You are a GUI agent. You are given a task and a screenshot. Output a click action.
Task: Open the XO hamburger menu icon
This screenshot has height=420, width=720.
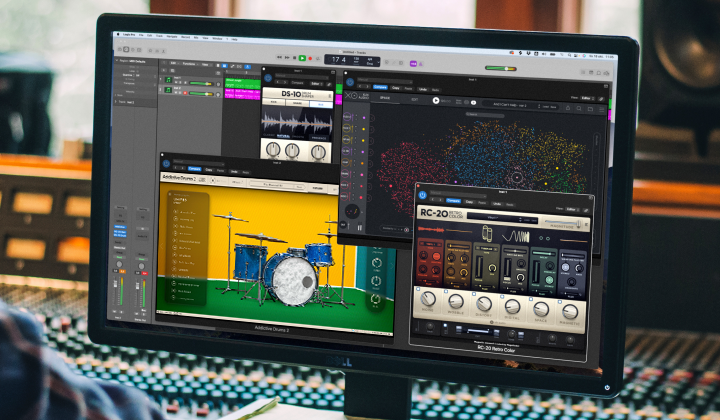click(602, 109)
